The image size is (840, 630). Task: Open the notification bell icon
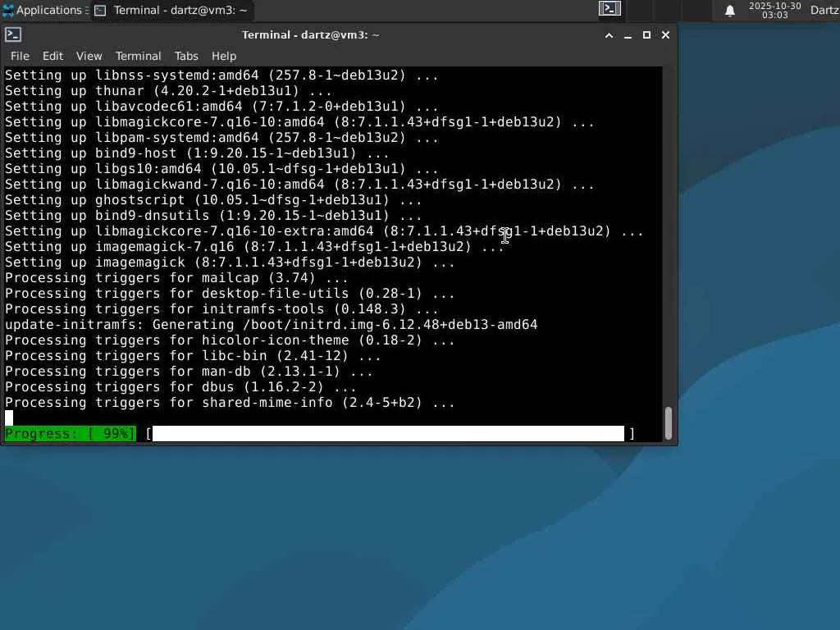coord(729,11)
